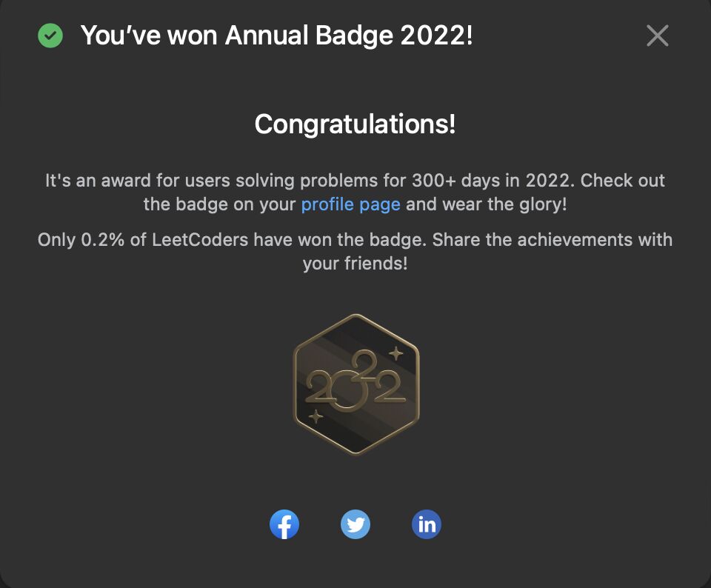Close the Annual Badge 2022 dialog

tap(657, 36)
